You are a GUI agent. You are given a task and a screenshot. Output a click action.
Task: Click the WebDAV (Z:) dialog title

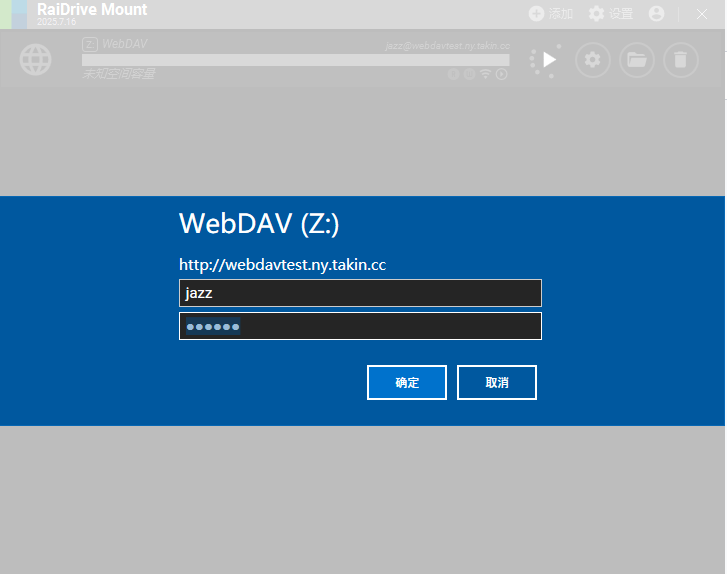pos(259,223)
